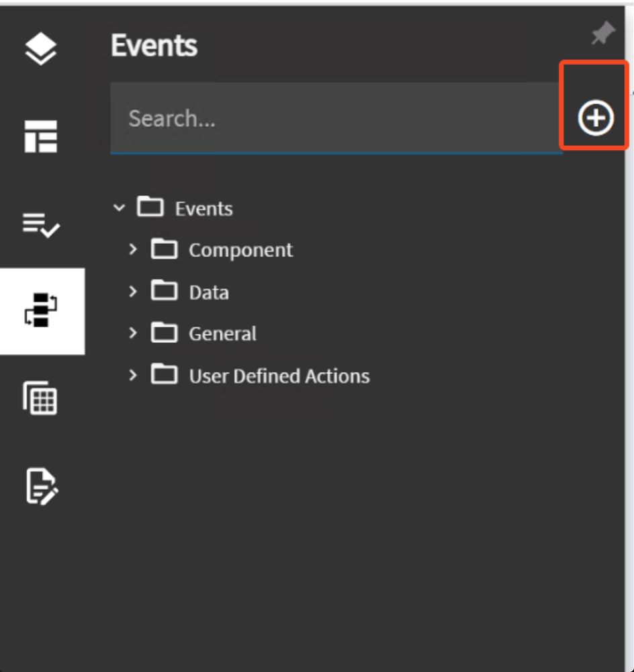Expand the General folder chevron

tap(132, 333)
